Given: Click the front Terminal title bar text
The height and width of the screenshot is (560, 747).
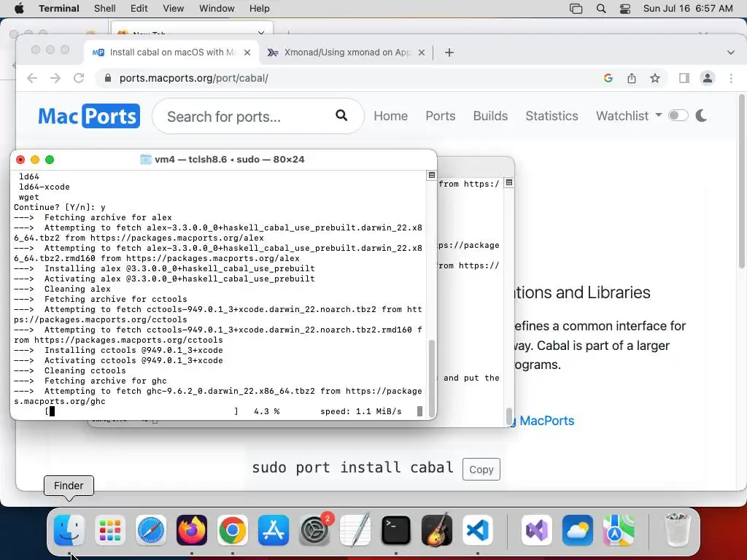Looking at the screenshot, I should (x=230, y=160).
